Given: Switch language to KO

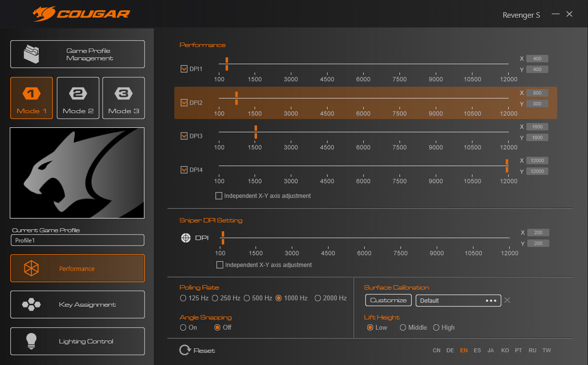Looking at the screenshot, I should click(505, 351).
